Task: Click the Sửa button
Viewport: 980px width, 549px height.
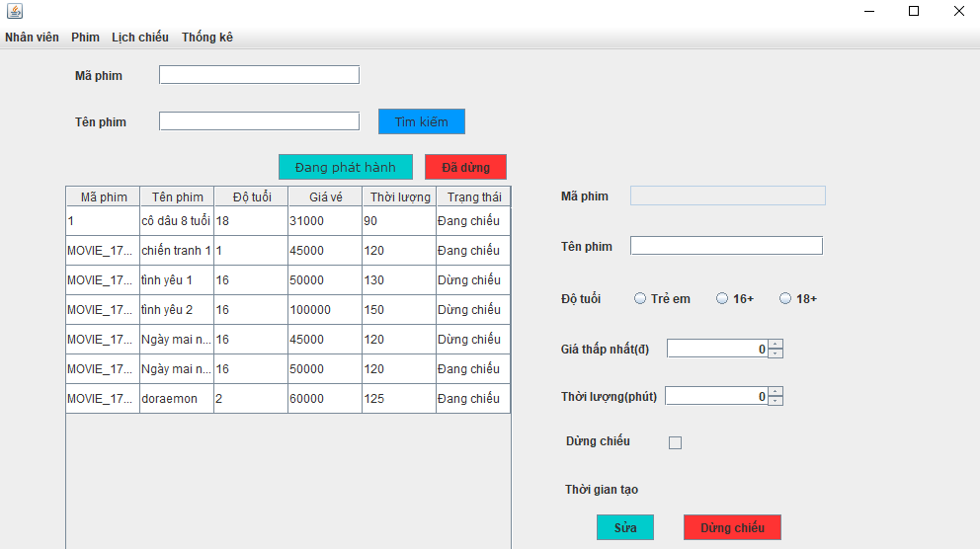Action: [x=625, y=527]
